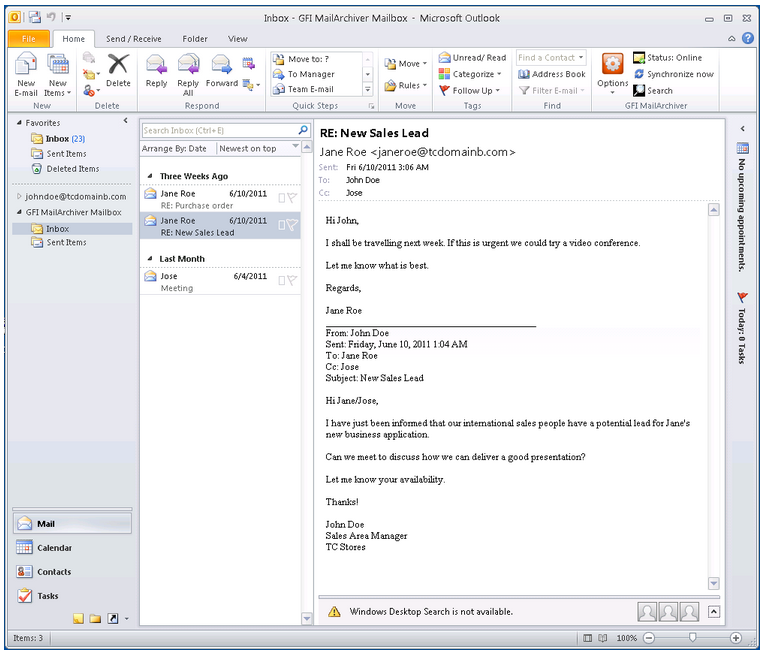Open GFI MailArchiver Search

point(653,90)
